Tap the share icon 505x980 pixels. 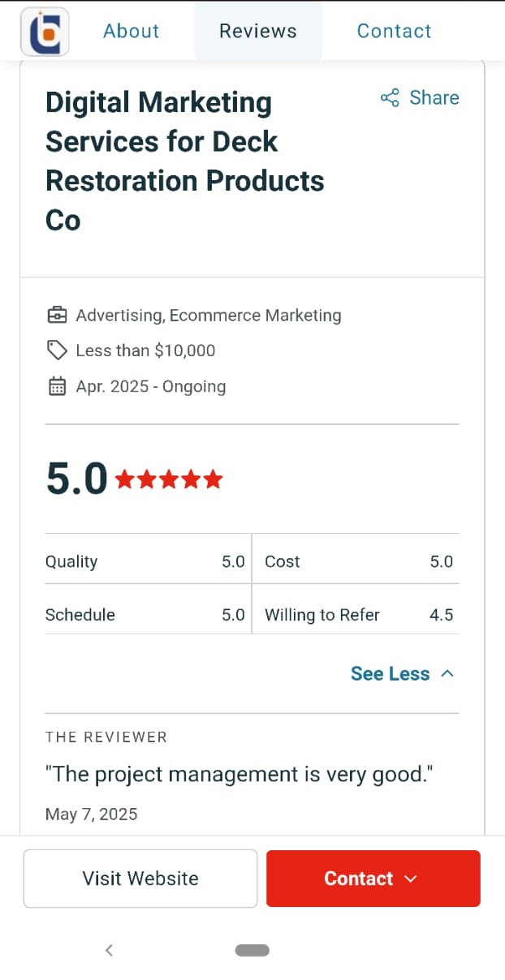[x=390, y=98]
